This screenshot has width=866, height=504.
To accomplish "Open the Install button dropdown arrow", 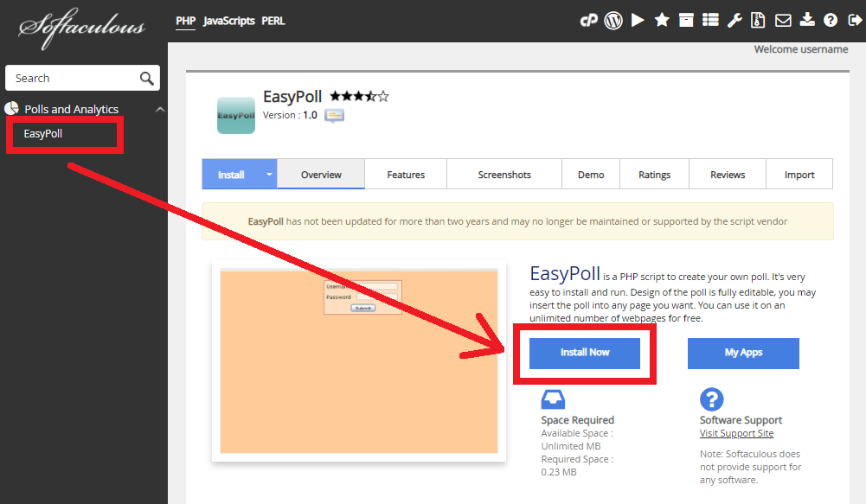I will pyautogui.click(x=269, y=174).
